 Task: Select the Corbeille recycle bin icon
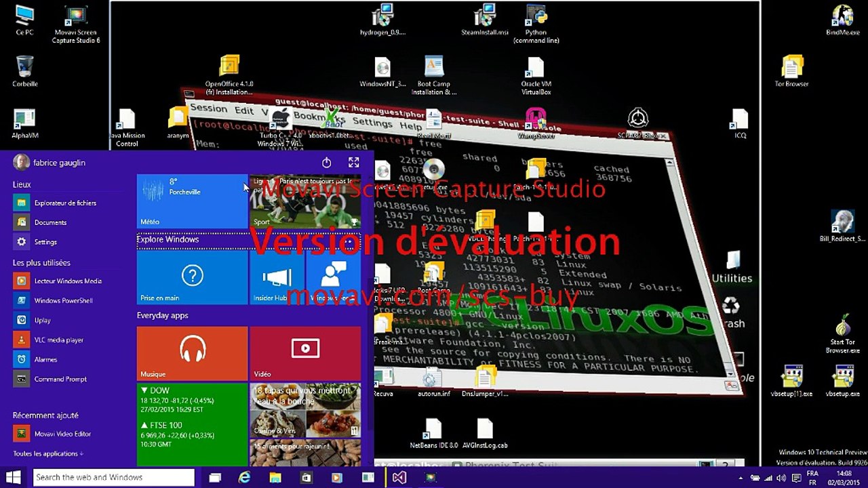click(x=24, y=72)
